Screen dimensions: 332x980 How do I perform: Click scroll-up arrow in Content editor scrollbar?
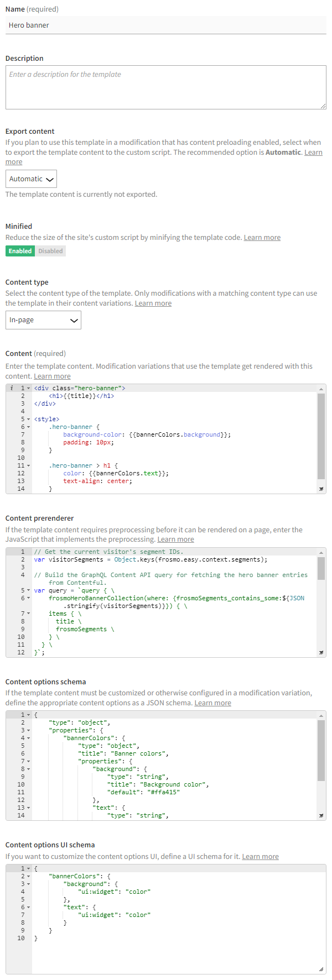[321, 389]
